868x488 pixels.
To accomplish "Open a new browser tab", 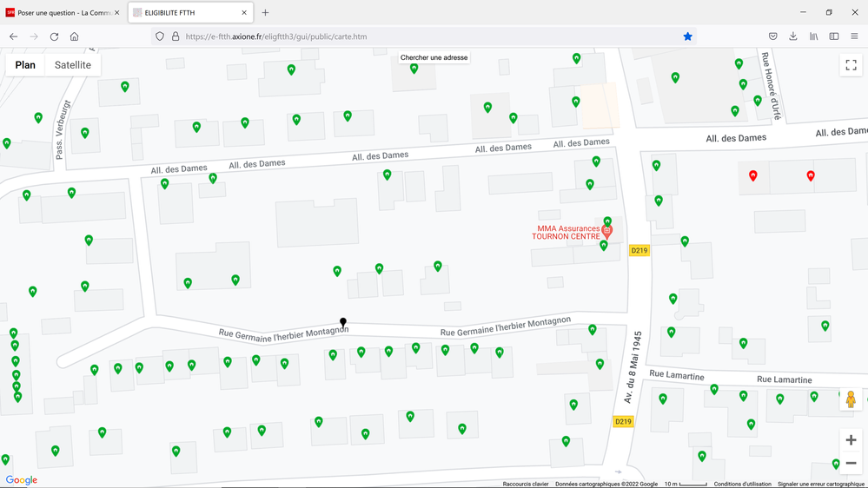I will point(265,13).
